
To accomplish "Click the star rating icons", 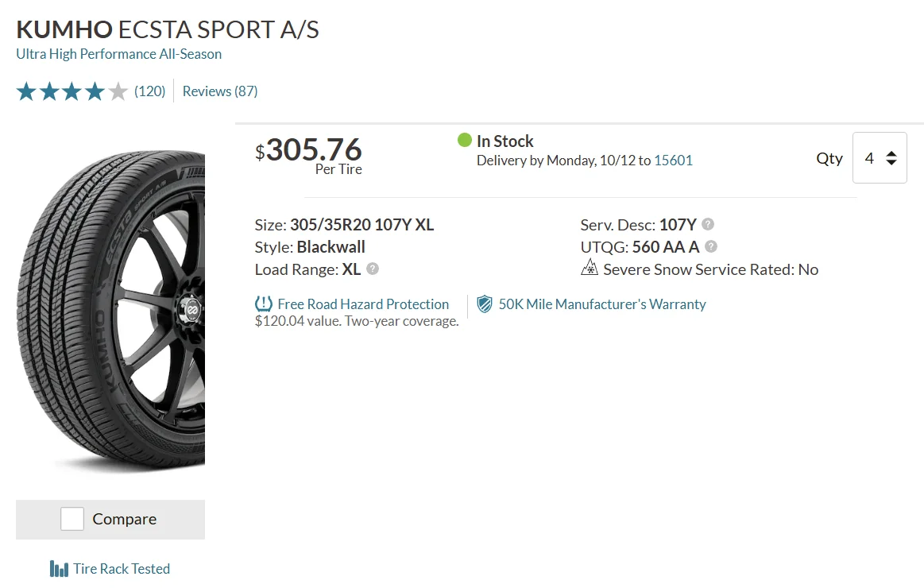I will coord(72,91).
